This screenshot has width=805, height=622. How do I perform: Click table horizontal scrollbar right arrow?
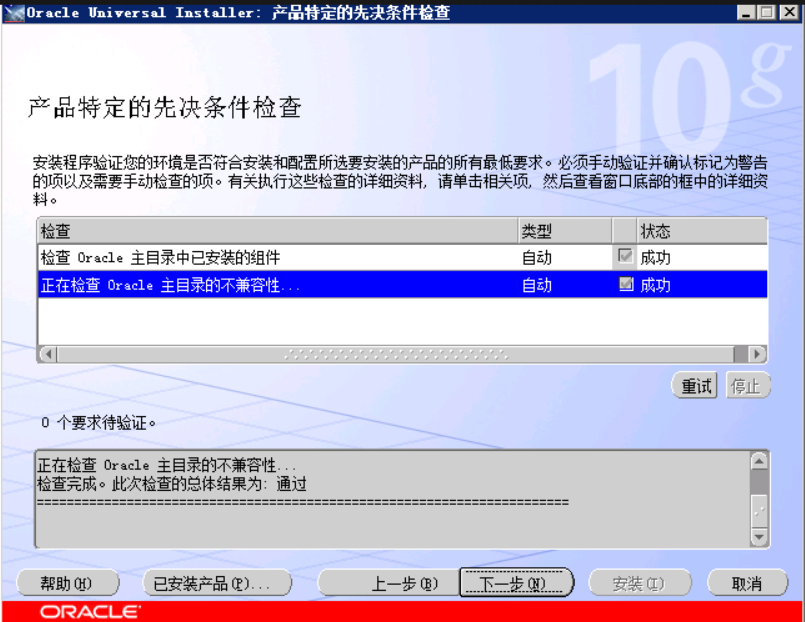(757, 354)
